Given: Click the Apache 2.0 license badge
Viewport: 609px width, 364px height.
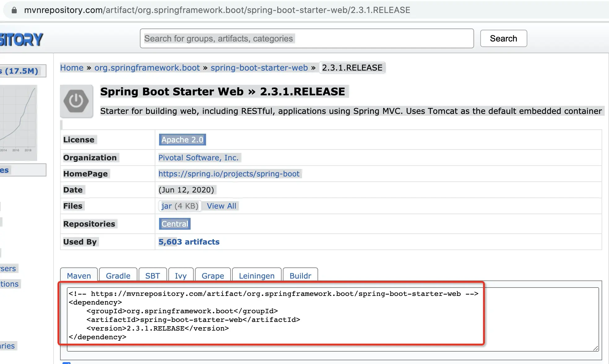Looking at the screenshot, I should click(182, 140).
